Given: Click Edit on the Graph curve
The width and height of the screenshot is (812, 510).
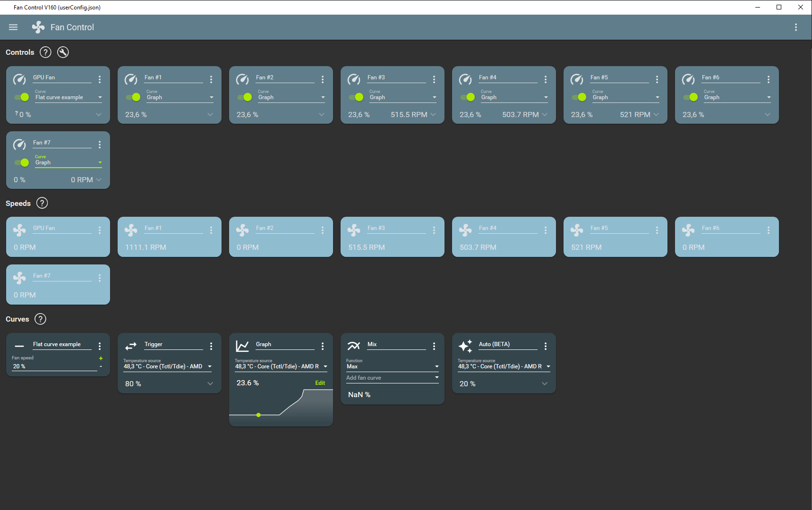Looking at the screenshot, I should click(320, 383).
